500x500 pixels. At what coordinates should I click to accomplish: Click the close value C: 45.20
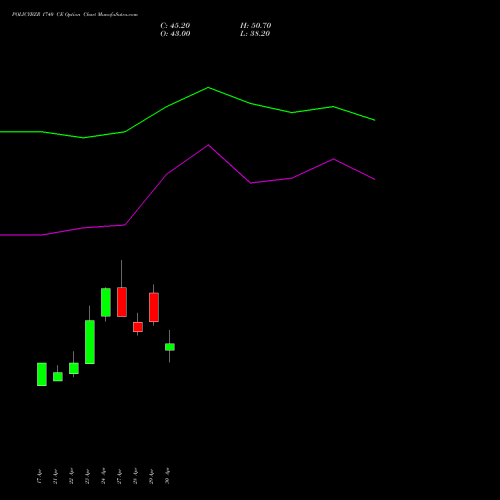175,26
